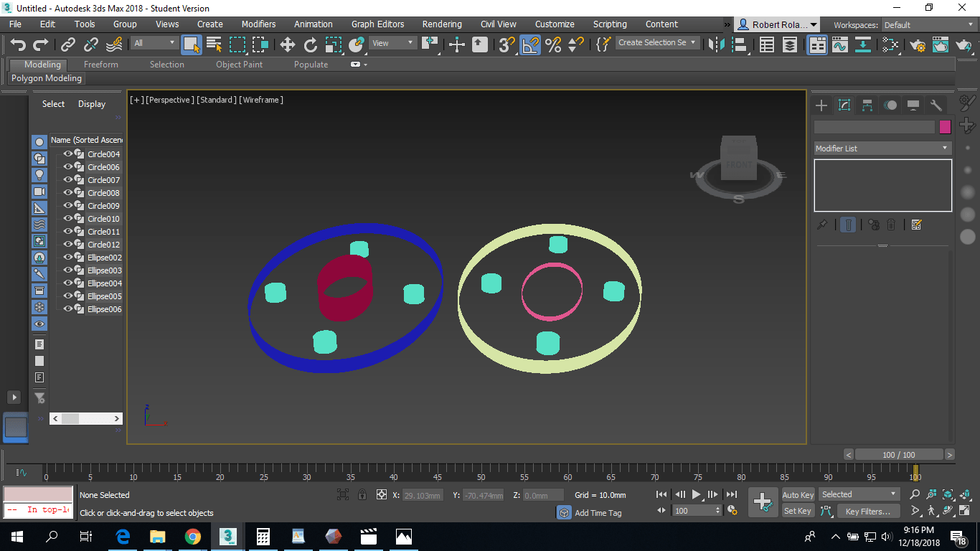Open the Render Setup teapot icon
This screenshot has height=551, width=980.
918,45
